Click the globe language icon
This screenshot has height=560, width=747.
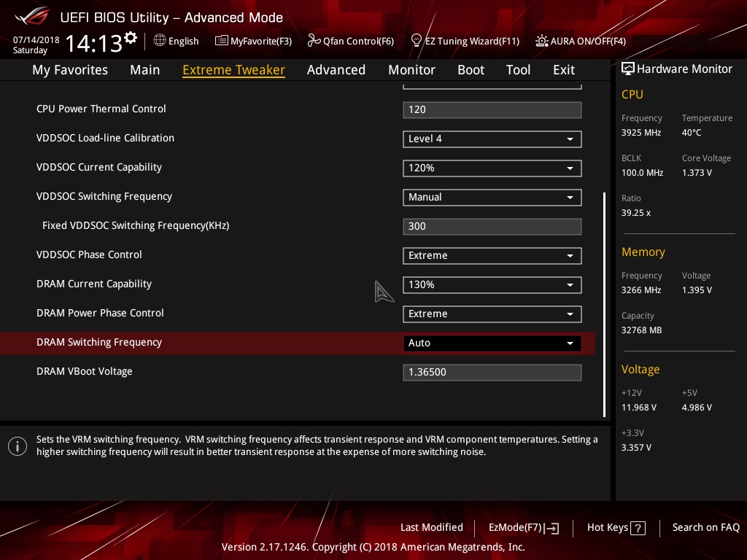[x=160, y=41]
